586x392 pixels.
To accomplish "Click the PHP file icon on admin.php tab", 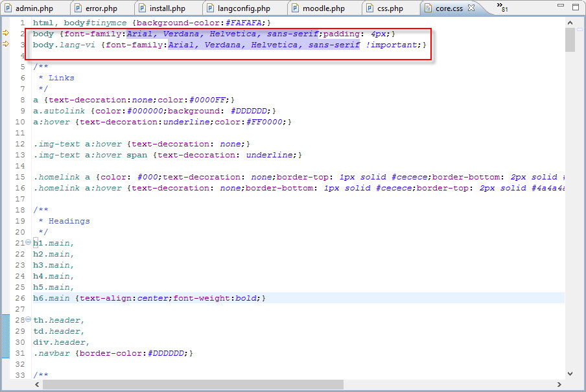I will (x=8, y=8).
